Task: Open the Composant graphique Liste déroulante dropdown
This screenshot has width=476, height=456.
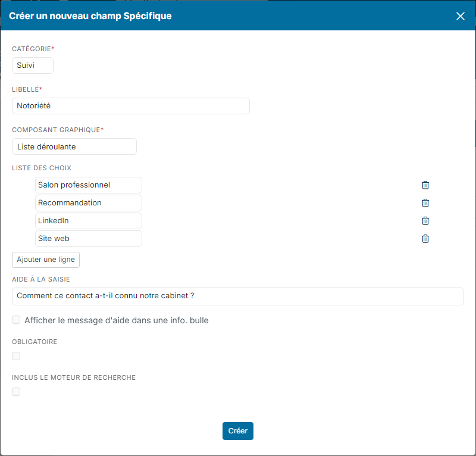Action: click(x=74, y=146)
